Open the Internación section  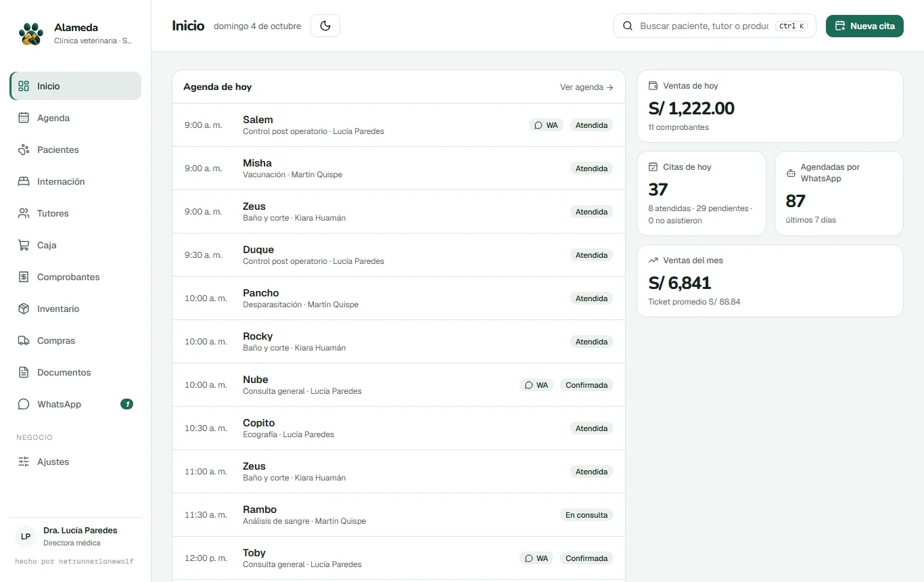coord(76,181)
